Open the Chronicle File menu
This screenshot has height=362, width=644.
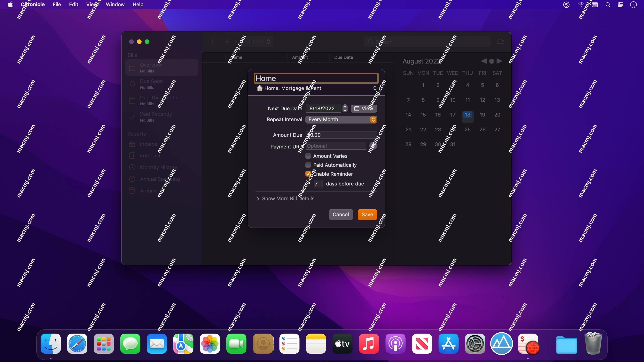click(57, 4)
